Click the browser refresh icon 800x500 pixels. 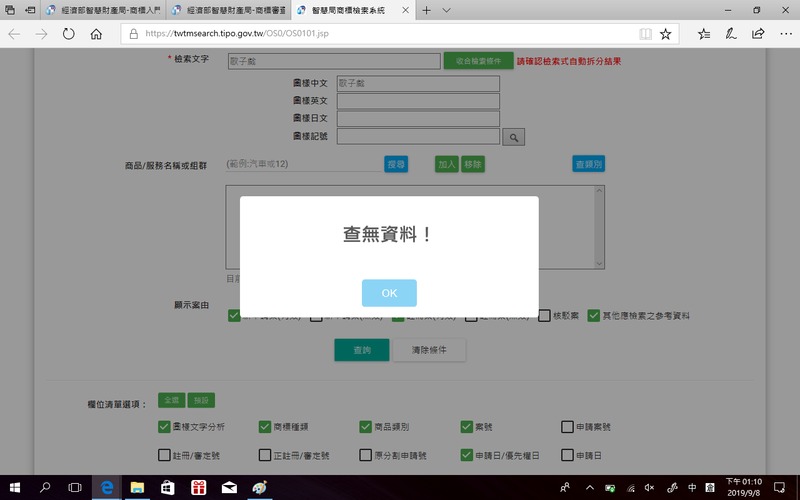(x=68, y=33)
